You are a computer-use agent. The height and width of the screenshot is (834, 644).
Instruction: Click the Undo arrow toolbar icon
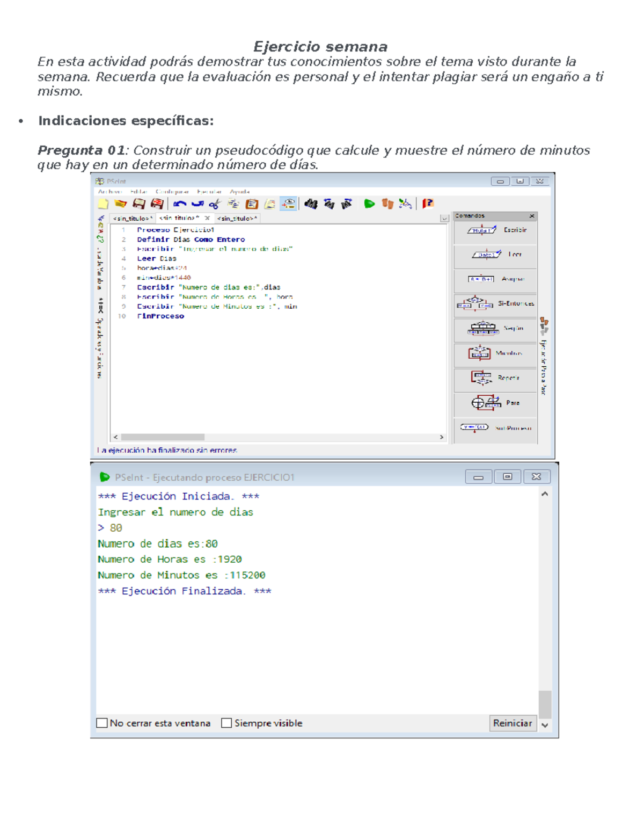coord(179,204)
